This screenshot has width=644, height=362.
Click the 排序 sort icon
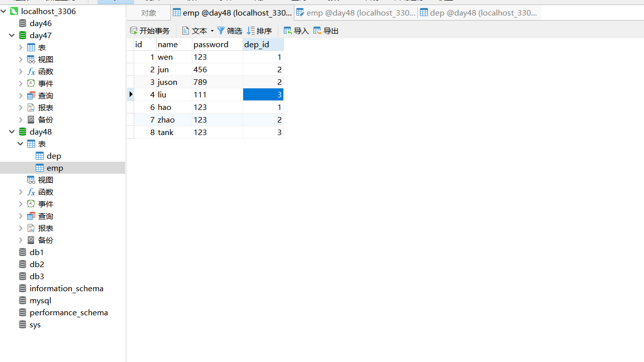click(259, 30)
